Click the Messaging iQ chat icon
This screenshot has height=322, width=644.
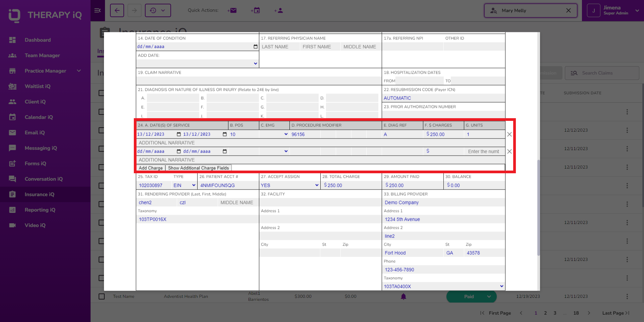[x=12, y=148]
